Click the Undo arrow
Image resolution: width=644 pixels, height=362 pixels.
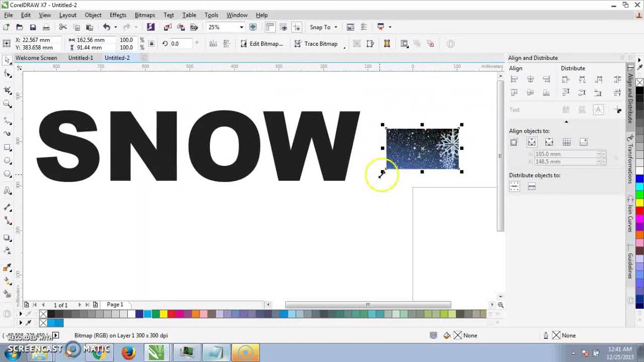pos(106,27)
